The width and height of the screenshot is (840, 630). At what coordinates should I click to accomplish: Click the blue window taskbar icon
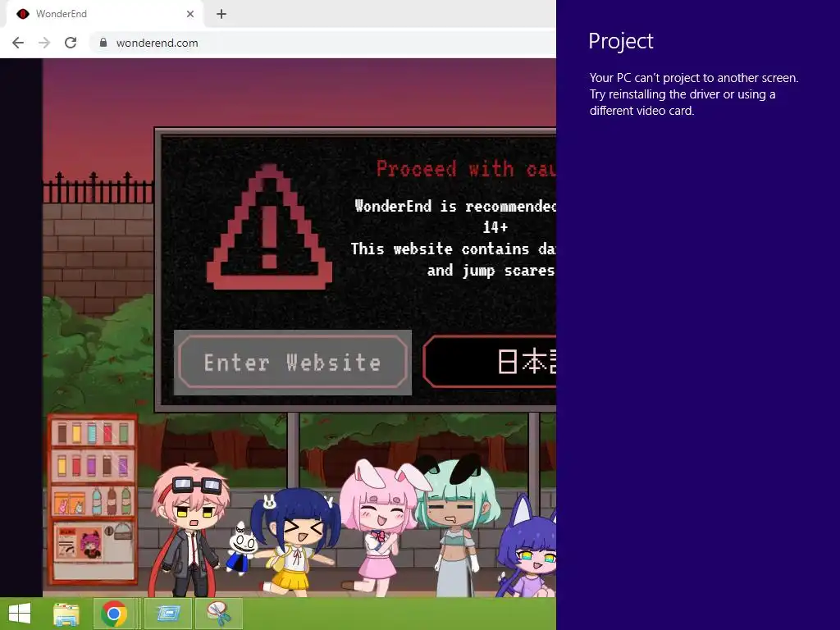click(167, 614)
